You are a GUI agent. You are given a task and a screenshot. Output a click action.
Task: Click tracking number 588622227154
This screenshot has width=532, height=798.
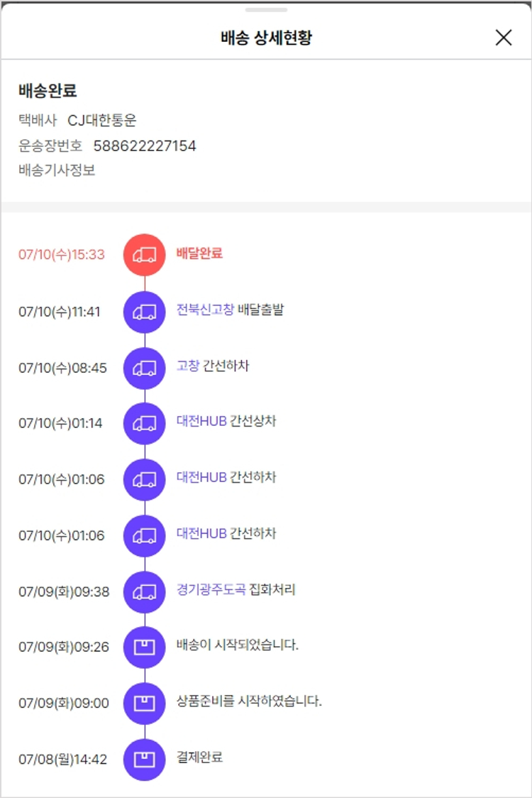(145, 146)
